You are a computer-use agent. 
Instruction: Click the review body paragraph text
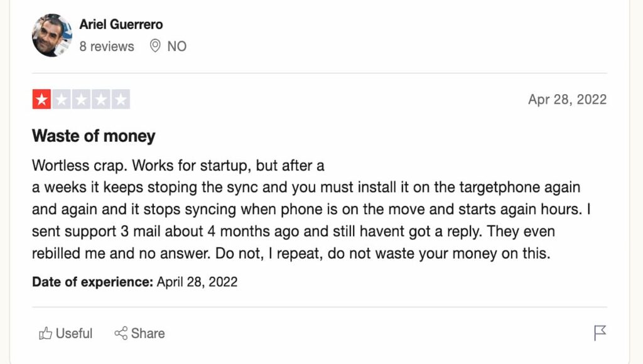[311, 210]
